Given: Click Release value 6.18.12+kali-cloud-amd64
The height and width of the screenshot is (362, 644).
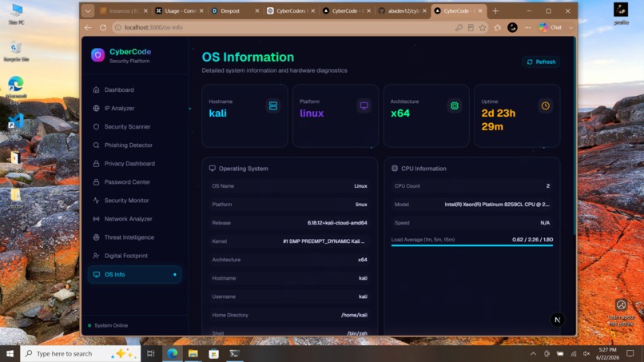Looking at the screenshot, I should coord(337,223).
